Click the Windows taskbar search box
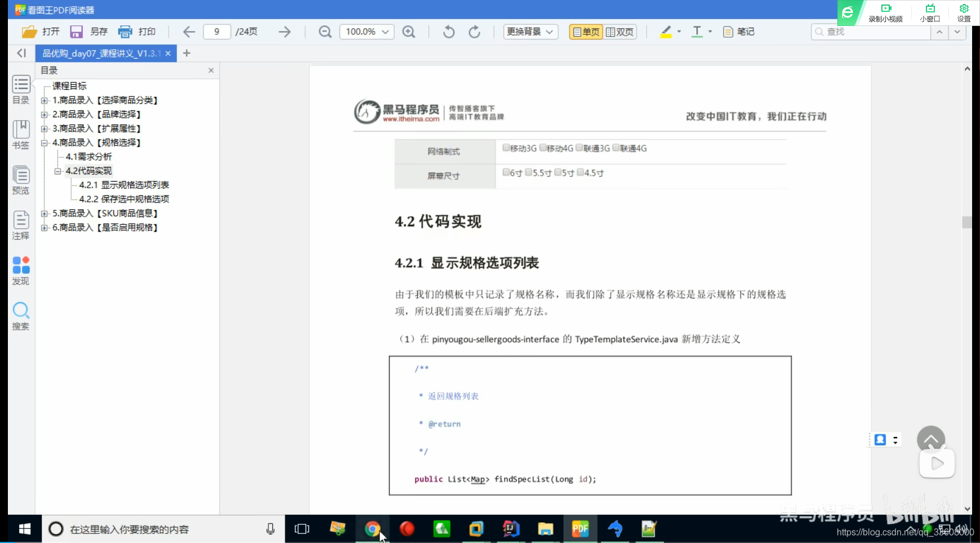Image resolution: width=980 pixels, height=543 pixels. [x=164, y=529]
